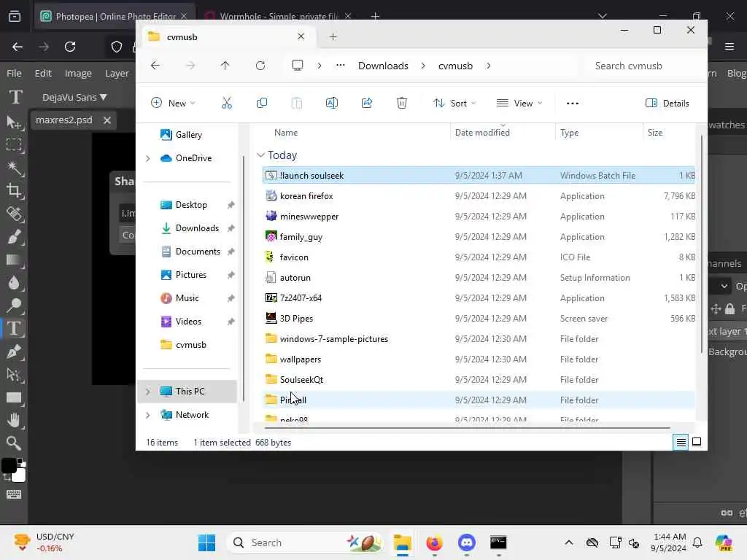Select the Brush tool in Photopea
The image size is (747, 560).
point(14,237)
